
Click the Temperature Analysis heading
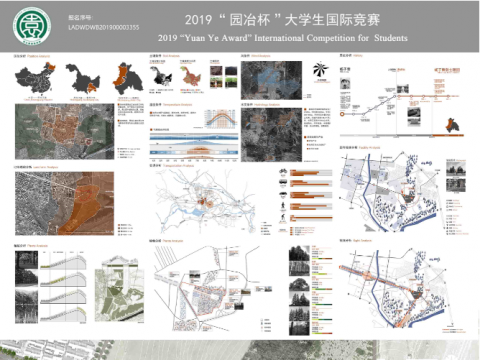177,105
